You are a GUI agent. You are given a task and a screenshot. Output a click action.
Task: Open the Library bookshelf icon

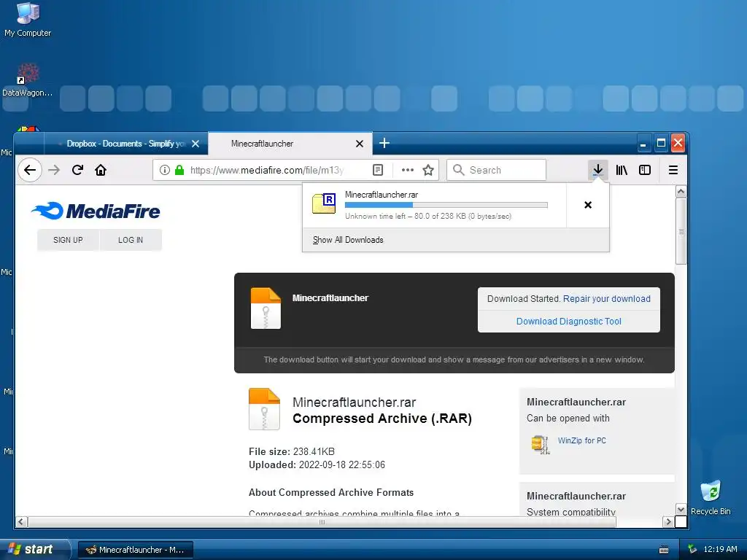(x=622, y=170)
